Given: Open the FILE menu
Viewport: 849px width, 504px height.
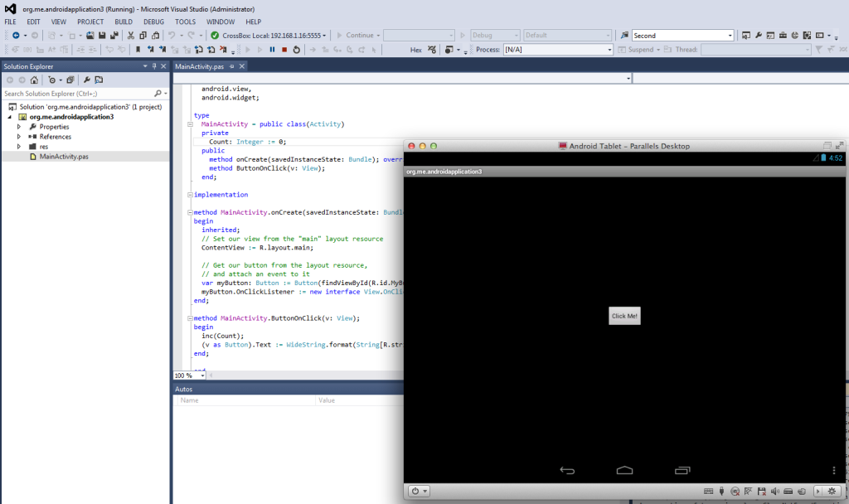Looking at the screenshot, I should (x=10, y=22).
